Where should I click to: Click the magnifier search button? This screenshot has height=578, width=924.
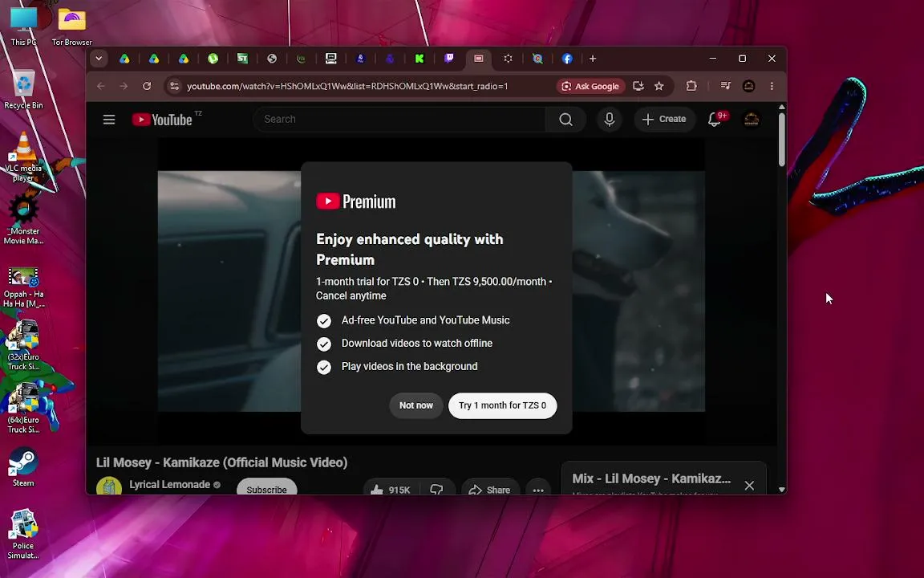[x=565, y=120]
